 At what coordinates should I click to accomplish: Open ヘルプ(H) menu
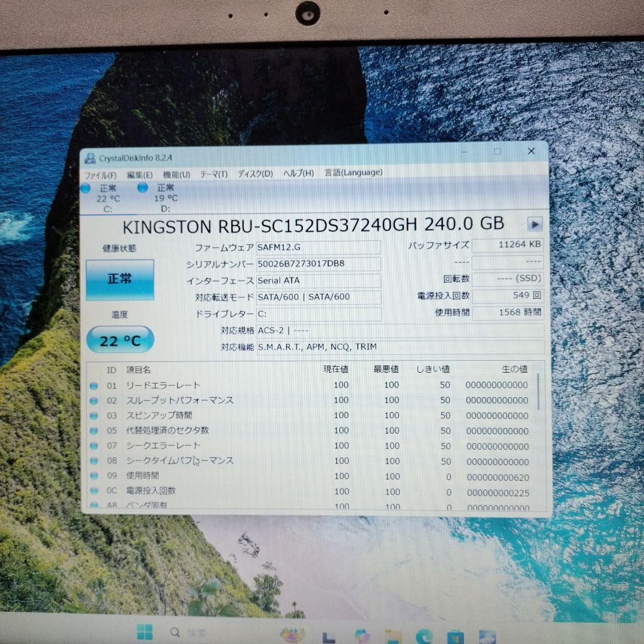coord(299,174)
